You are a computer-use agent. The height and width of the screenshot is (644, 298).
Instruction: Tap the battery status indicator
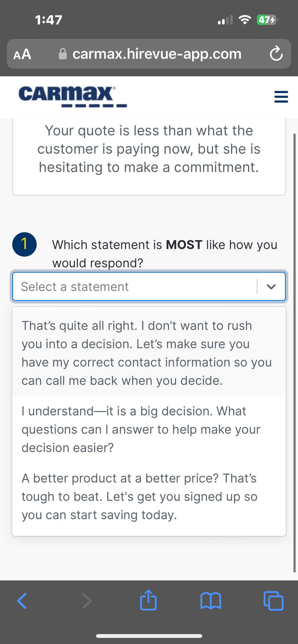point(267,20)
